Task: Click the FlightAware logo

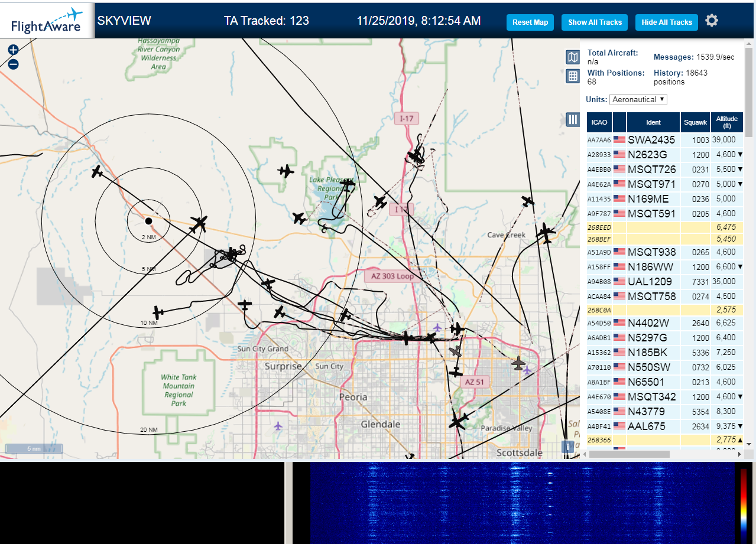Action: click(47, 21)
